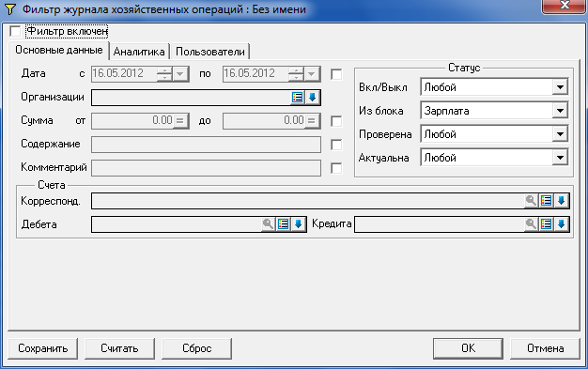Open list icon in Корреспонд. field
The width and height of the screenshot is (588, 369).
(x=547, y=201)
